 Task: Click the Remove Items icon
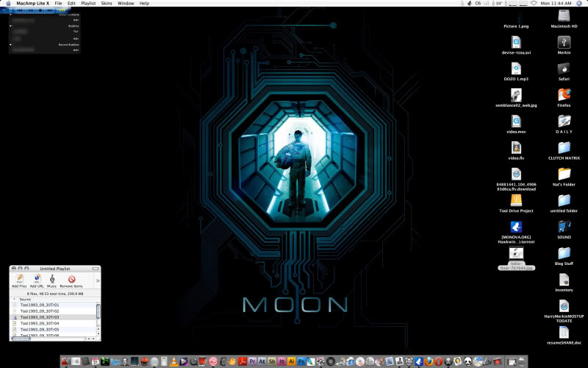[x=71, y=279]
